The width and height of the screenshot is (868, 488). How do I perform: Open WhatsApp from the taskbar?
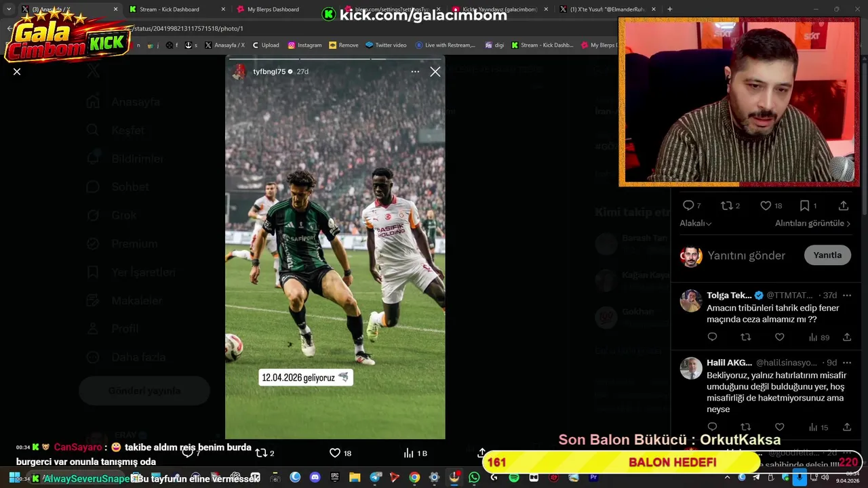(x=474, y=477)
